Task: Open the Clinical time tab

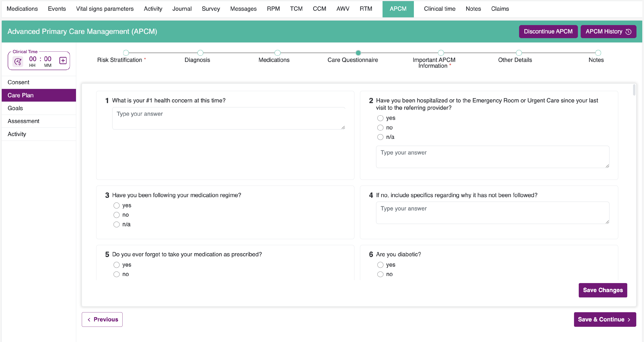Action: (x=439, y=9)
